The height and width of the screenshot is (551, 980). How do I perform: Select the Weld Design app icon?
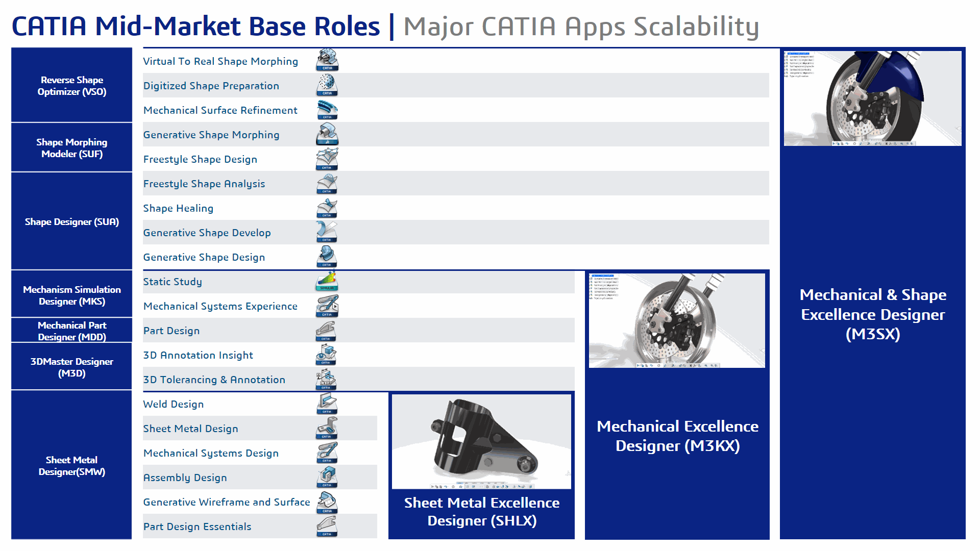click(327, 404)
